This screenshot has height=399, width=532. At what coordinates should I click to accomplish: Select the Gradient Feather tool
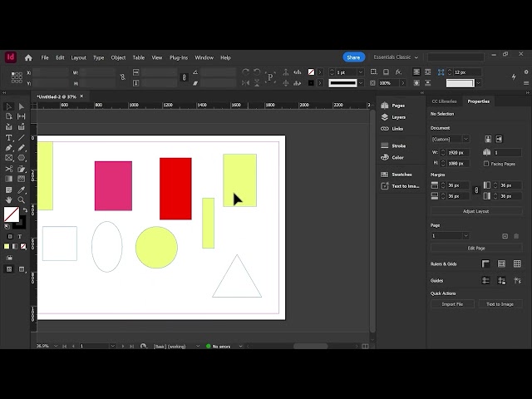tap(22, 179)
